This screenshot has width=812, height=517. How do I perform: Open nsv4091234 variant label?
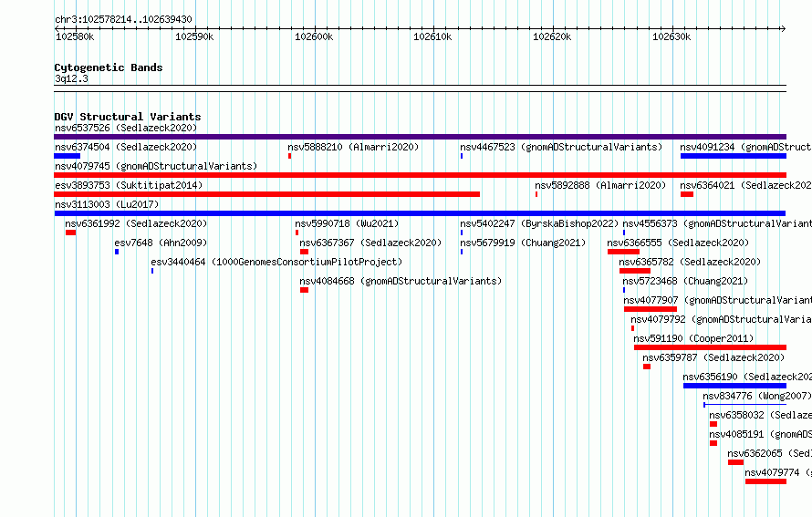coord(745,147)
